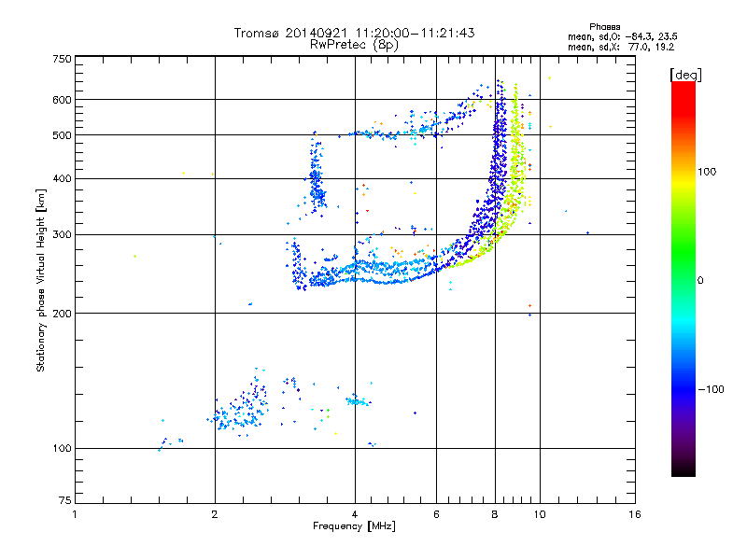Click the '400' height axis tick label
The height and width of the screenshot is (560, 747).
(62, 179)
